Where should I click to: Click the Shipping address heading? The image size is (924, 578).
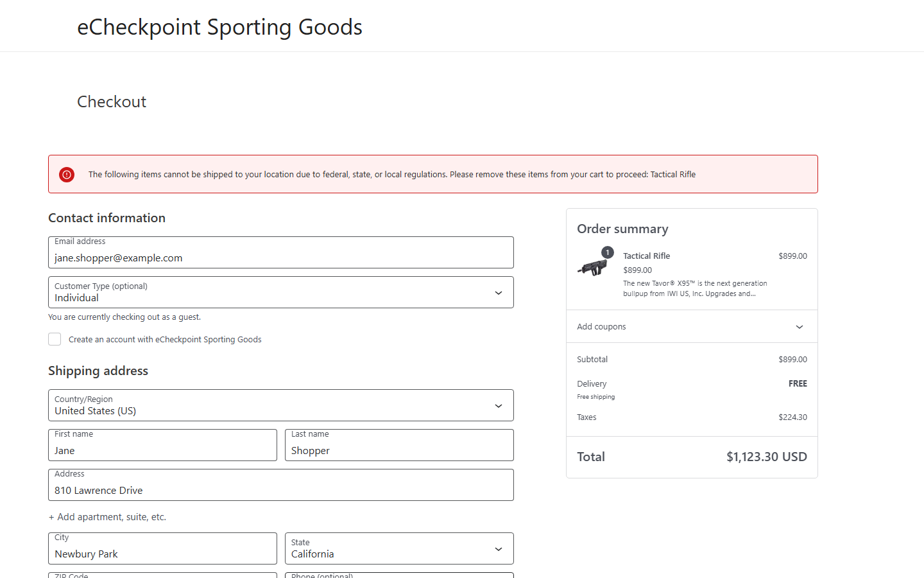98,371
